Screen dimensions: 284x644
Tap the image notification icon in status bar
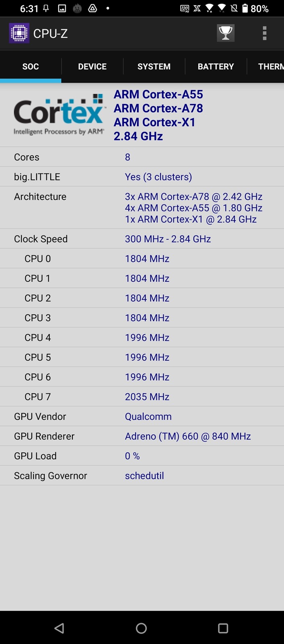coord(62,8)
